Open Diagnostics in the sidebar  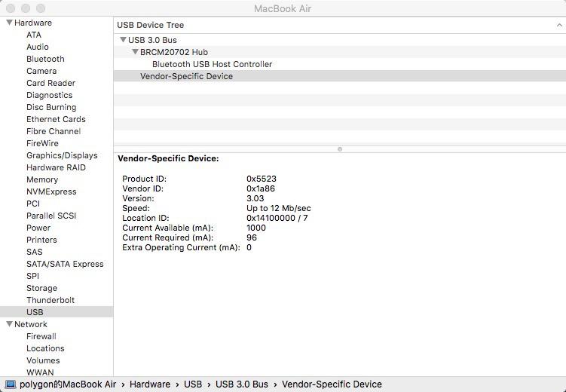[x=50, y=95]
